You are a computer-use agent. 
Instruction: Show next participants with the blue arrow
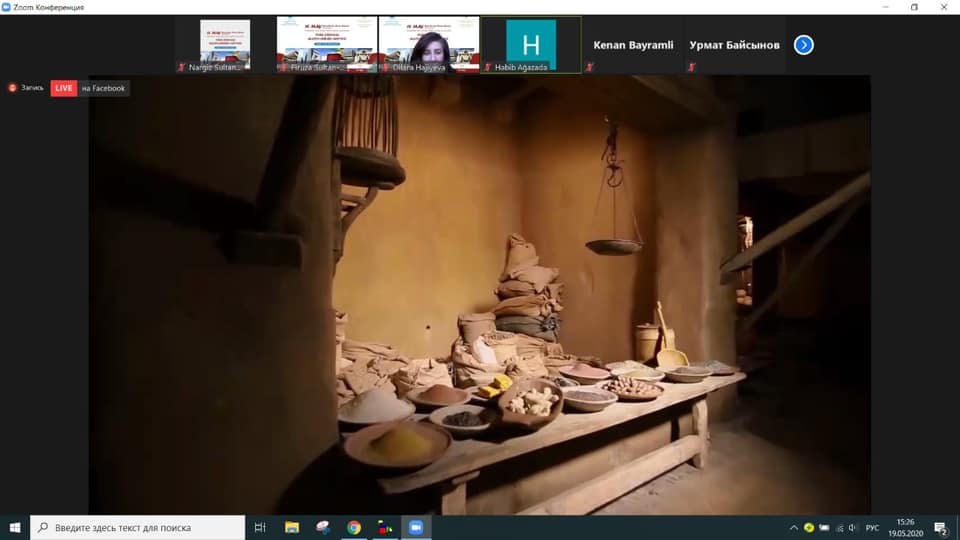804,45
